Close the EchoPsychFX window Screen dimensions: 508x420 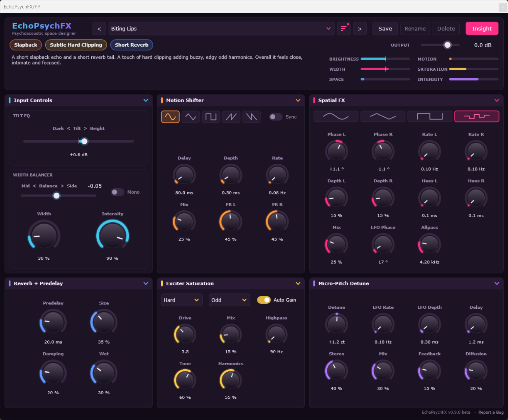tap(503, 7)
